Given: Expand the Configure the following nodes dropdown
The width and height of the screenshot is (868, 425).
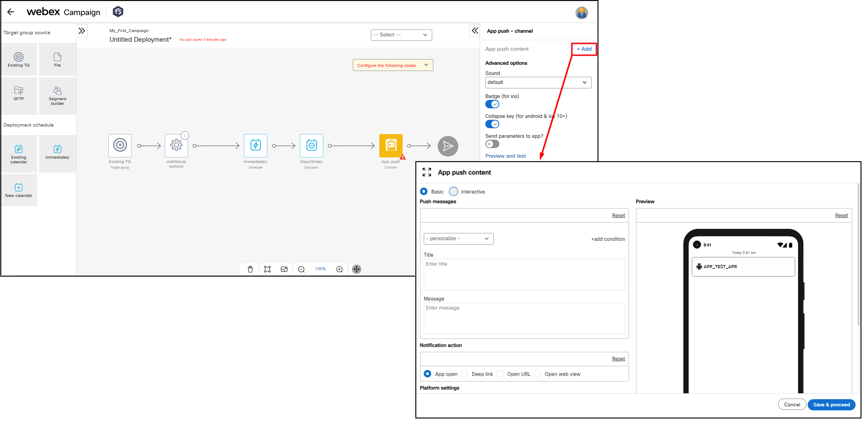Looking at the screenshot, I should (x=393, y=65).
